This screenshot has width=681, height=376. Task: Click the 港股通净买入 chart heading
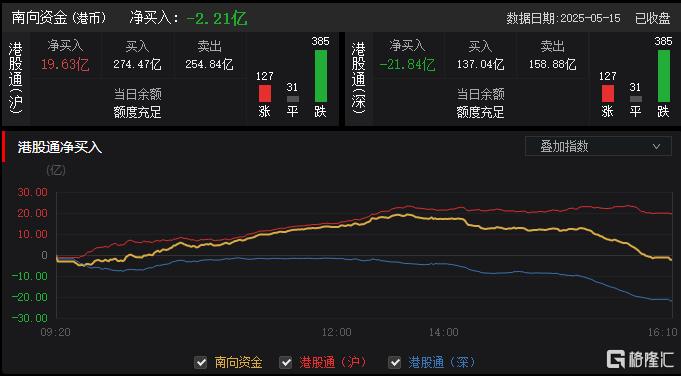tap(60, 147)
